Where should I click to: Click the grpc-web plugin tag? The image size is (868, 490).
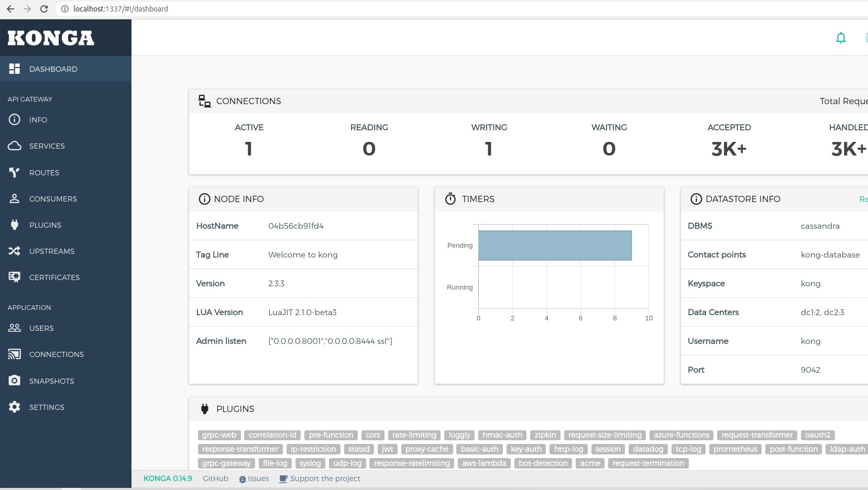(219, 435)
